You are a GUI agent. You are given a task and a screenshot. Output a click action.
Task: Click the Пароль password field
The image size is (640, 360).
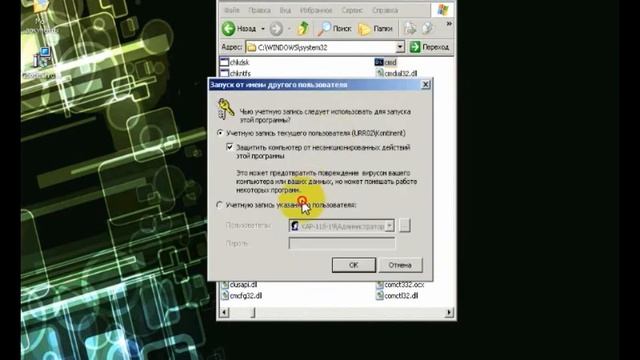[x=342, y=243]
